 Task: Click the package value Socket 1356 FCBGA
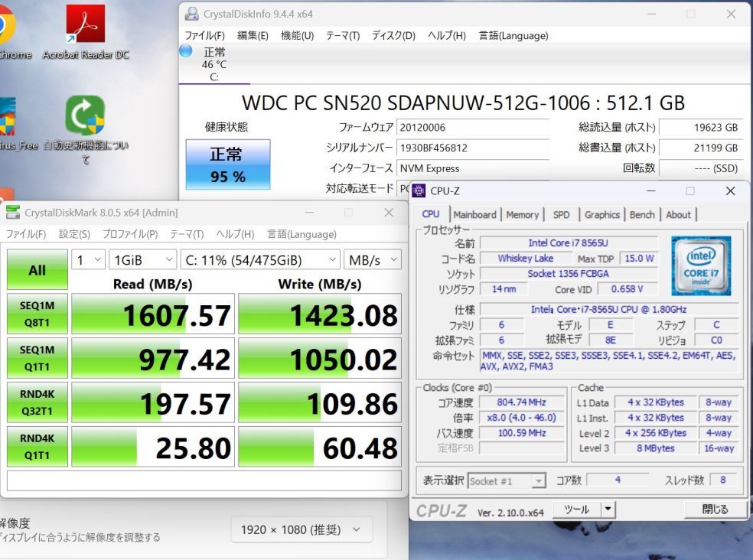[x=569, y=274]
